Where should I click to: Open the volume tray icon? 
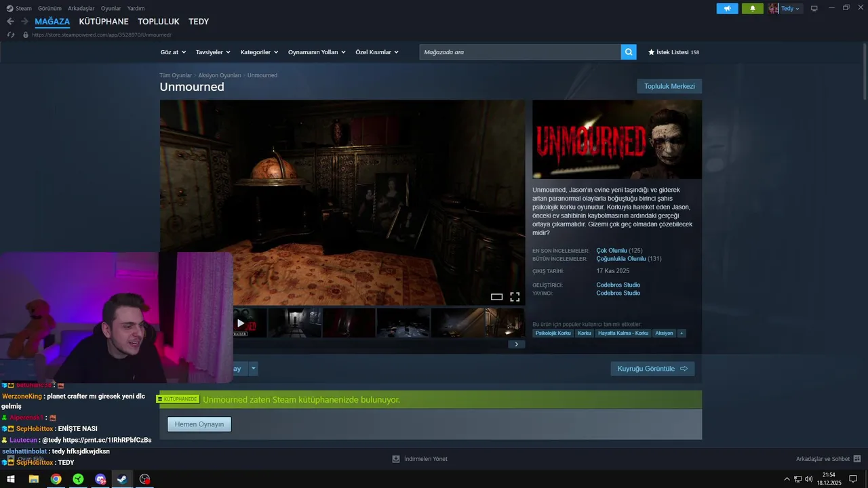click(x=808, y=479)
